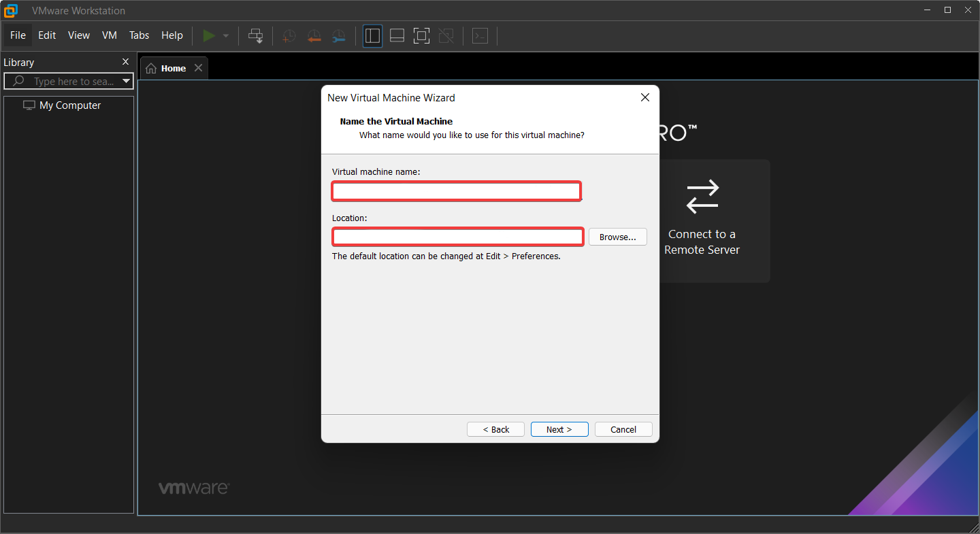
Task: Click the Send Ctrl+Alt+Del toolbar icon
Action: (x=256, y=36)
